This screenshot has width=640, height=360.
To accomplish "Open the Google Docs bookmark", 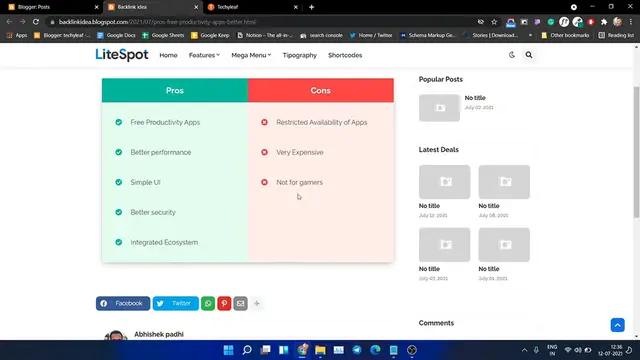I will 116,36.
